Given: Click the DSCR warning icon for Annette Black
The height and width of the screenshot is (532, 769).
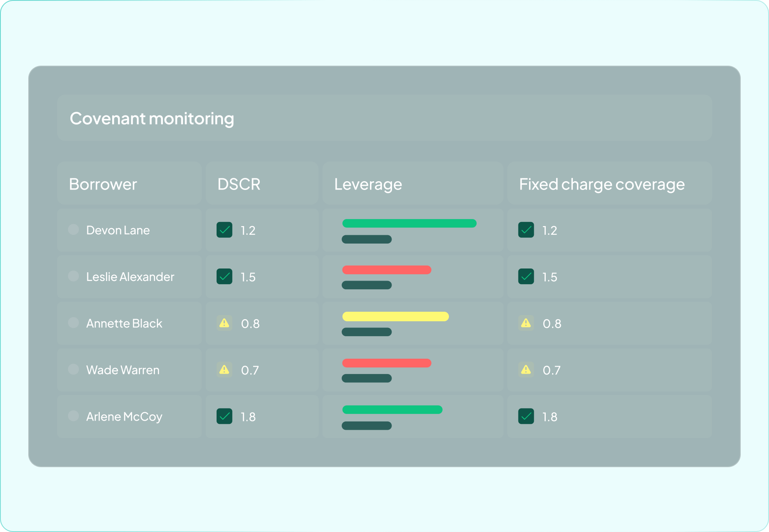Looking at the screenshot, I should [x=224, y=323].
